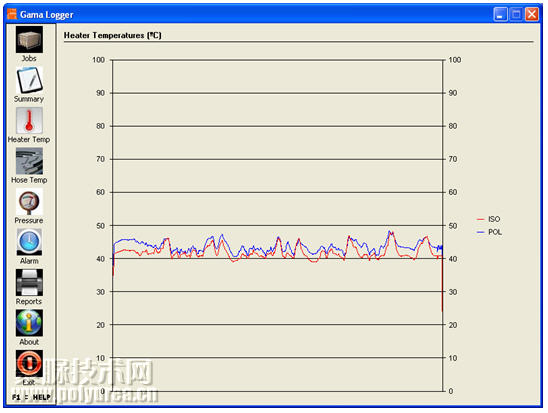
Task: Close the Gama Logger window
Action: pos(532,15)
